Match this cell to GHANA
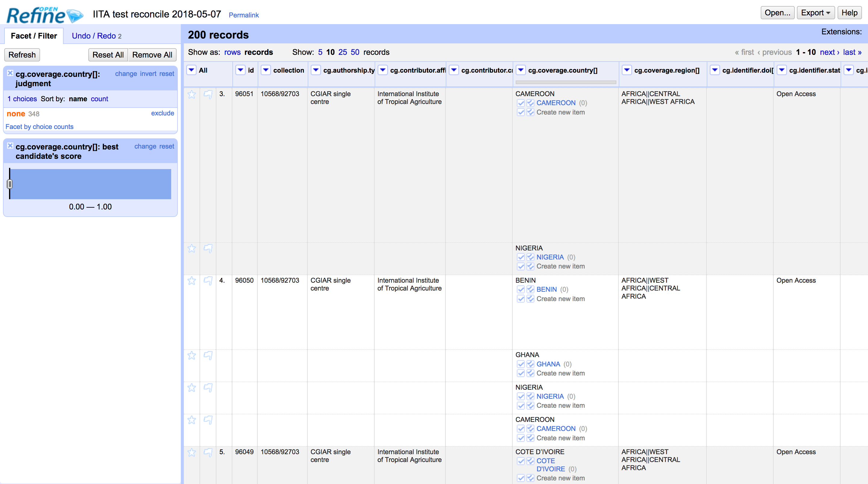Screen dimensions: 868x484 coord(521,364)
